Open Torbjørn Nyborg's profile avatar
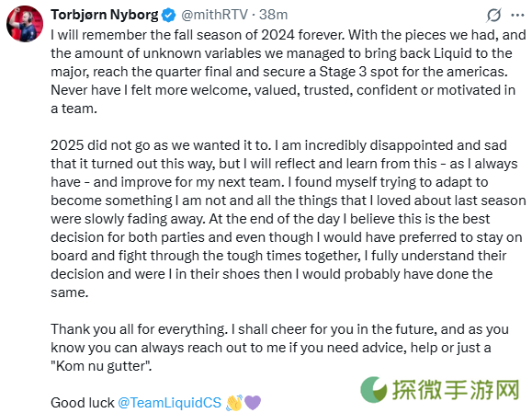 click(25, 24)
